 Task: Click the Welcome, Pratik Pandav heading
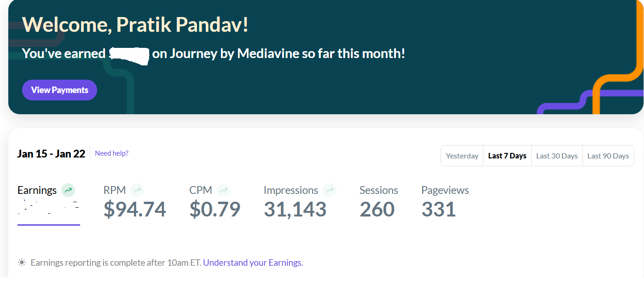pyautogui.click(x=135, y=24)
